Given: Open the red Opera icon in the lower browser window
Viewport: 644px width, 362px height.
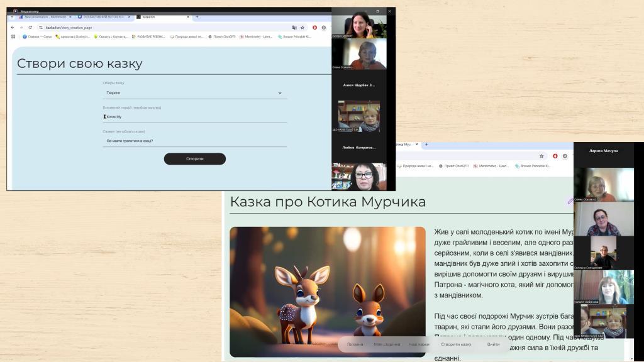Looking at the screenshot, I should [x=555, y=156].
